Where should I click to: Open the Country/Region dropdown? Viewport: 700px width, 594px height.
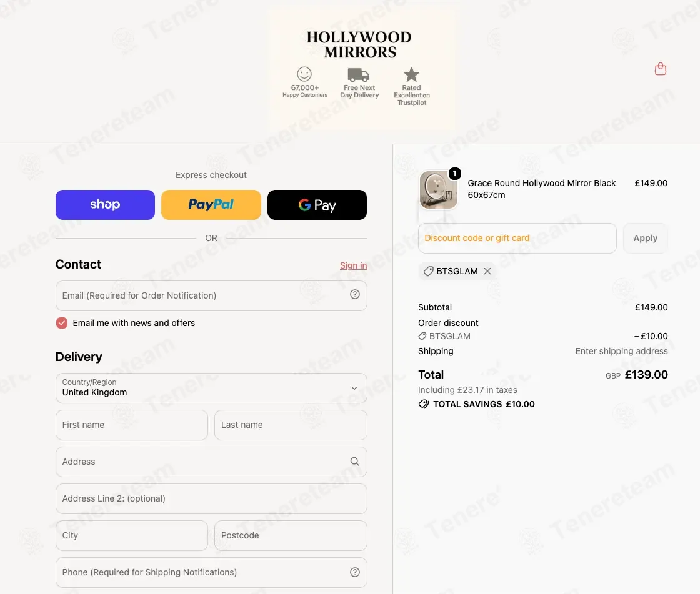(211, 389)
